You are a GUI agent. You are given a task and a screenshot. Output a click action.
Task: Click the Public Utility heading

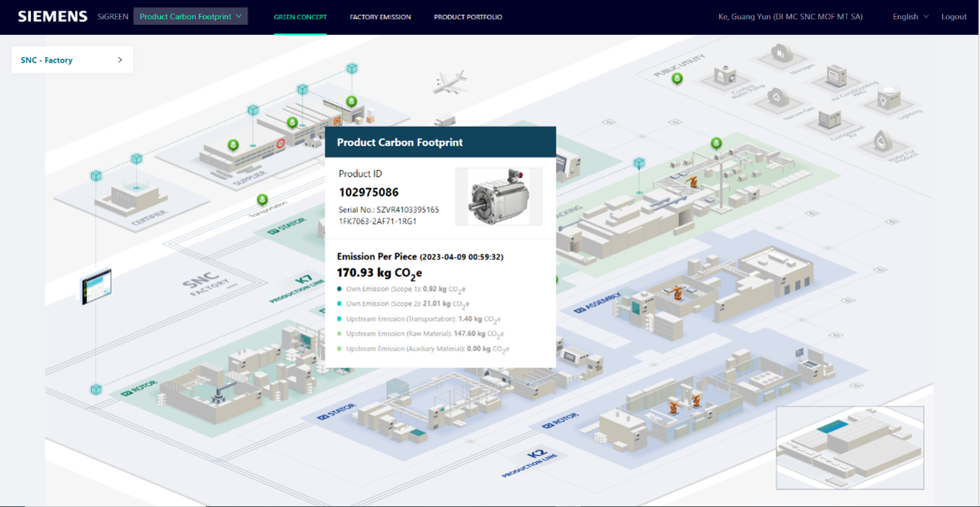click(678, 66)
